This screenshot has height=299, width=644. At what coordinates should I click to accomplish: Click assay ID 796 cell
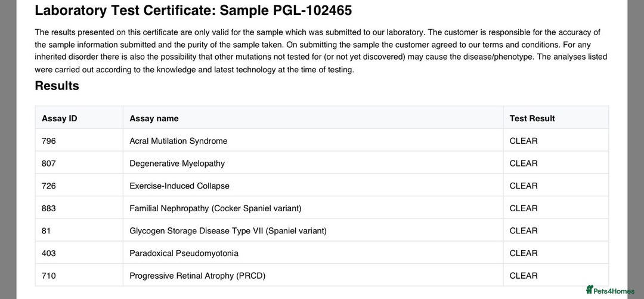(x=49, y=141)
